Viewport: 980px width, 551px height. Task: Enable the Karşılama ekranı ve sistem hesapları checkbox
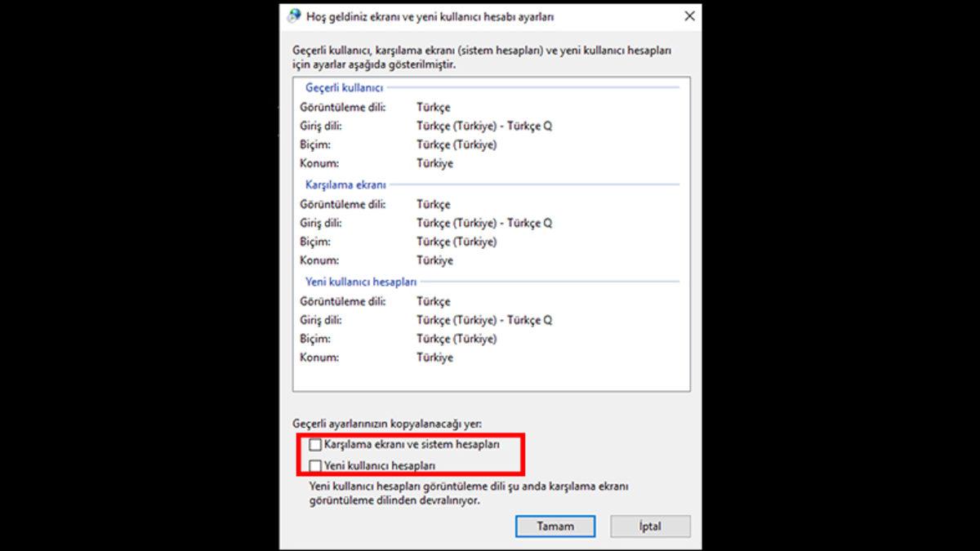point(314,444)
